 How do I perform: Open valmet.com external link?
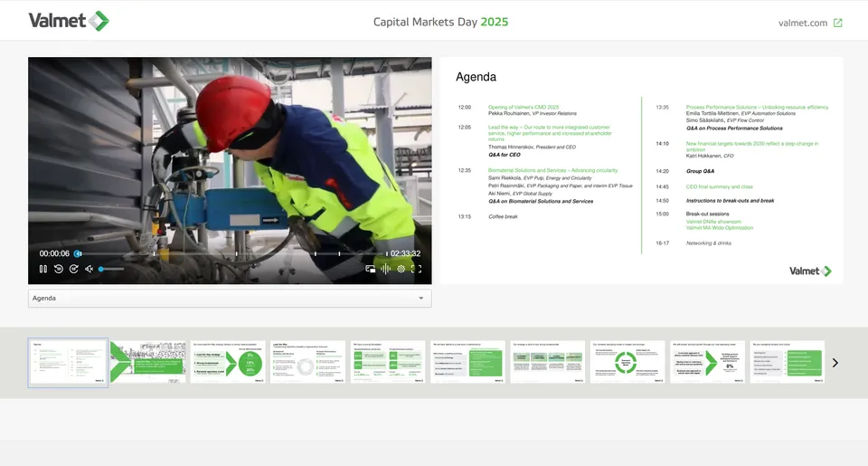(x=803, y=23)
